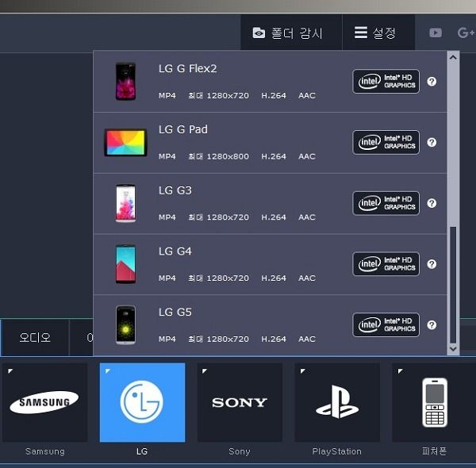Screen dimensions: 476x468
Task: Open help icon for LG G5
Action: coord(432,325)
